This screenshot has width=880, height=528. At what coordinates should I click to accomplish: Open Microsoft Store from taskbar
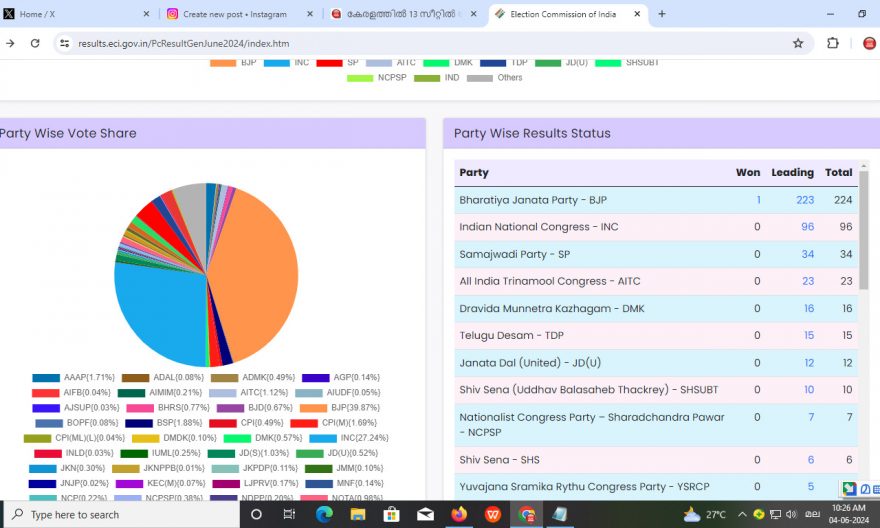[x=391, y=515]
